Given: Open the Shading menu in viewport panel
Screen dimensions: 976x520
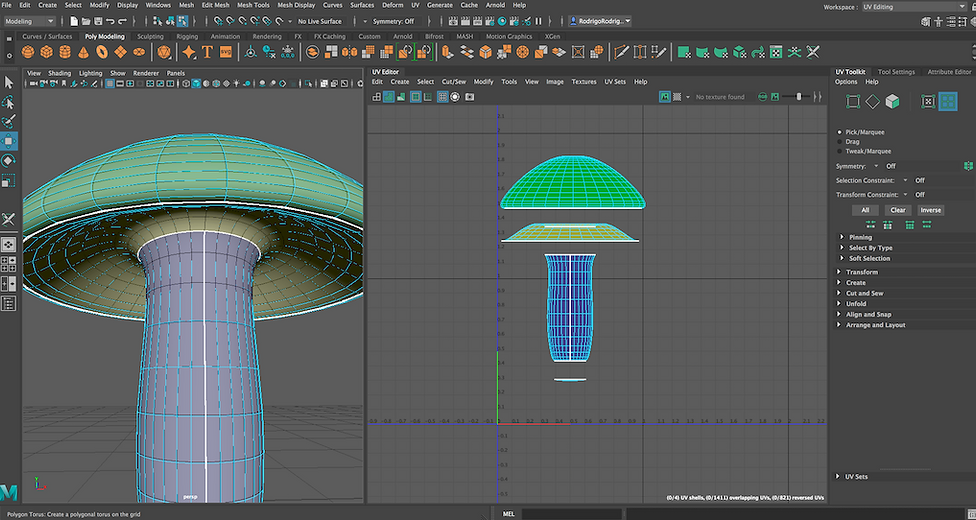Looking at the screenshot, I should tap(60, 73).
